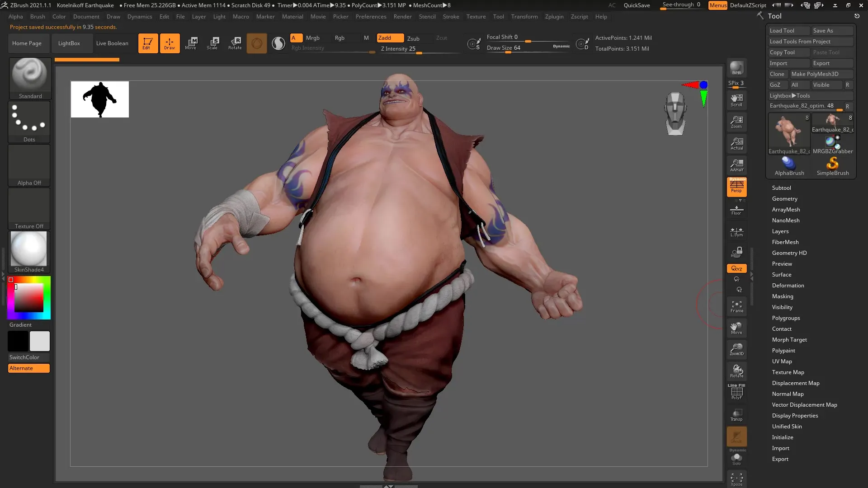Pick a color in the color picker
The height and width of the screenshot is (488, 868).
click(29, 298)
